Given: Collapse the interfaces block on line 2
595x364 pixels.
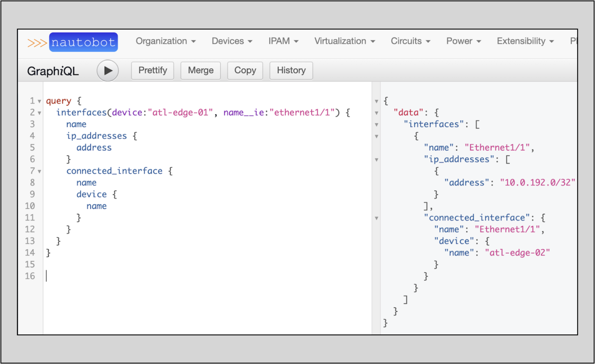Looking at the screenshot, I should pyautogui.click(x=40, y=113).
